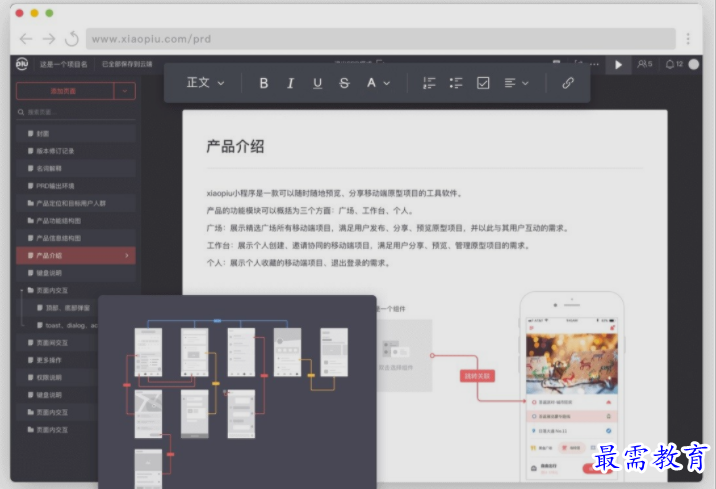Open the text alignment dropdown
The width and height of the screenshot is (716, 489).
pos(516,83)
